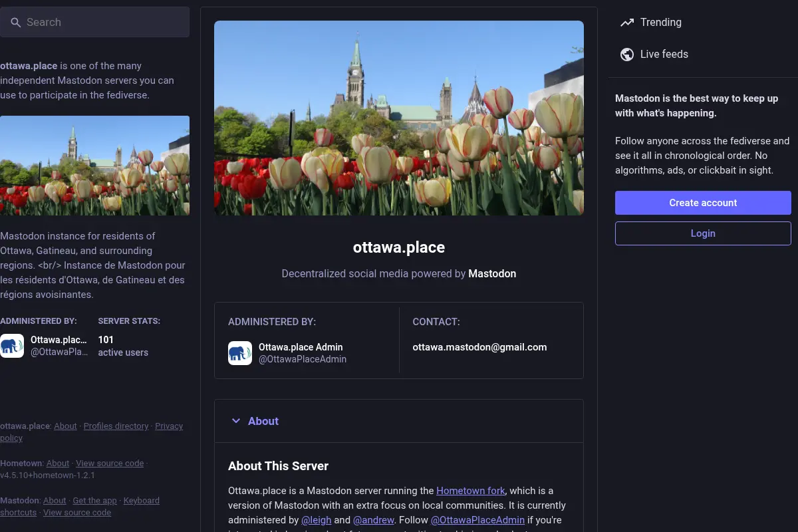Open the Get the app link

[x=94, y=501]
